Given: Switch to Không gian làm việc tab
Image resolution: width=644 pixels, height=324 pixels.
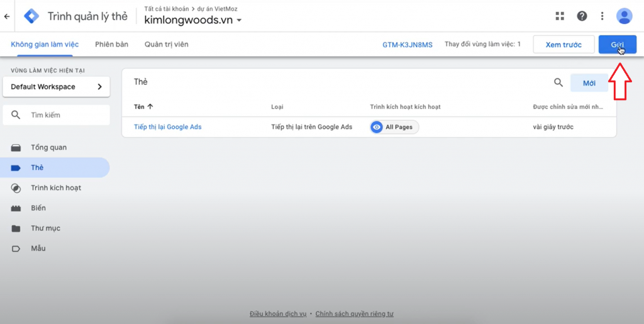Looking at the screenshot, I should (x=45, y=44).
